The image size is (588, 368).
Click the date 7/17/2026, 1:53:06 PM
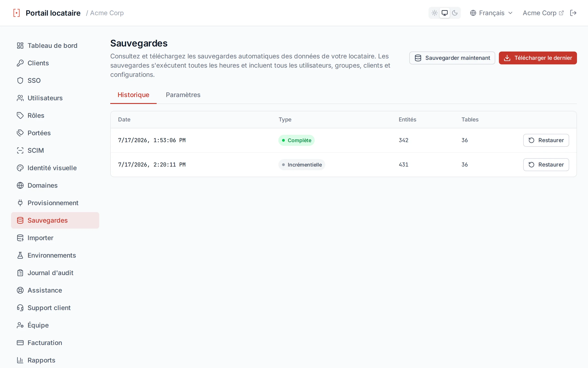coord(152,140)
